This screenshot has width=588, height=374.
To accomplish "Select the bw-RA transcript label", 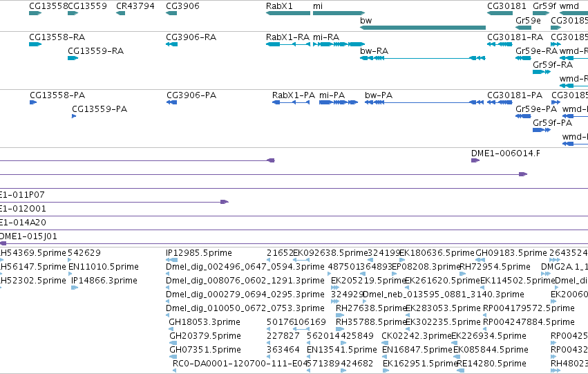I will (x=374, y=51).
